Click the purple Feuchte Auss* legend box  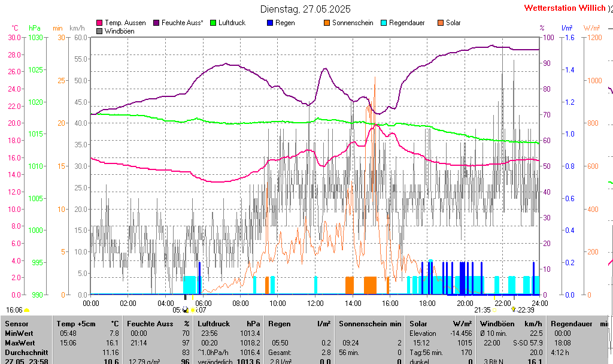(157, 23)
